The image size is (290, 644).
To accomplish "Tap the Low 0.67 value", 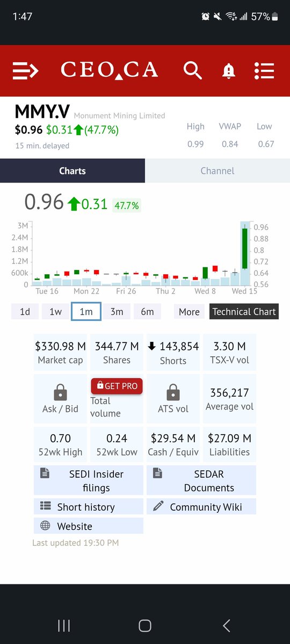I will click(265, 144).
